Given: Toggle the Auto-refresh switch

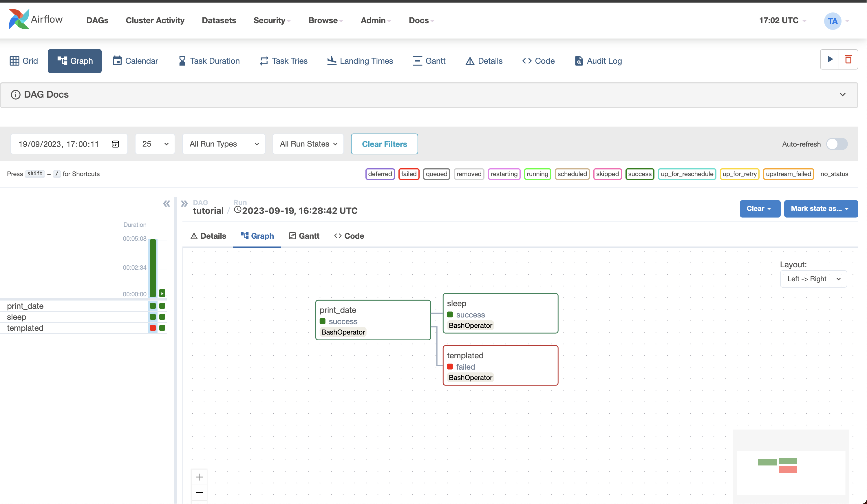Looking at the screenshot, I should [x=838, y=143].
